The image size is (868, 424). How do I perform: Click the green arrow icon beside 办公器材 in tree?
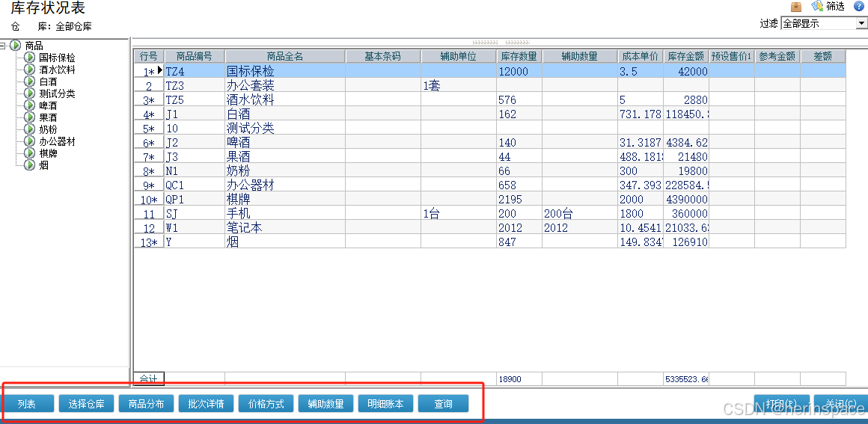pos(29,141)
